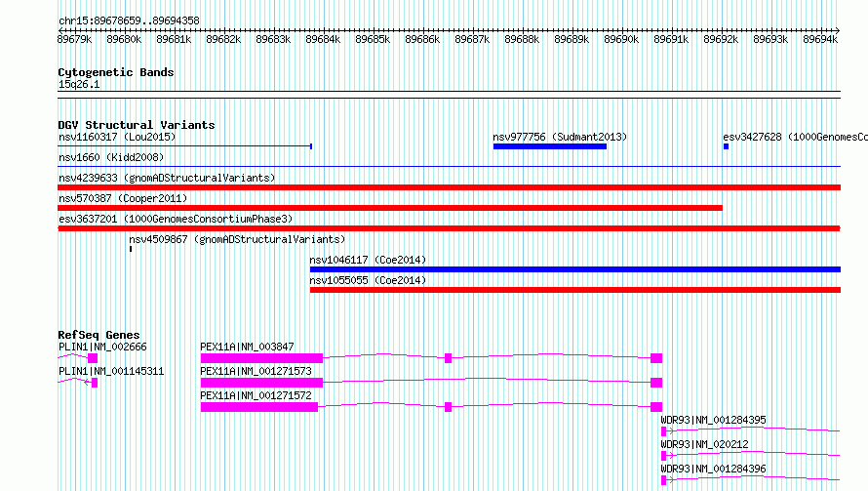The image size is (868, 491).
Task: Open variant nsv1046117 (Coe2014) label
Action: click(368, 260)
